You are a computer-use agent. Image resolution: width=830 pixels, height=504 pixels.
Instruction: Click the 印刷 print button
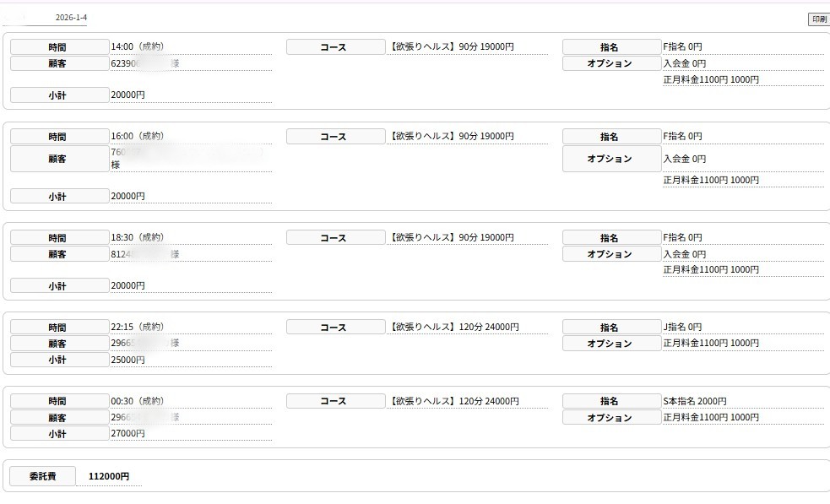click(818, 19)
